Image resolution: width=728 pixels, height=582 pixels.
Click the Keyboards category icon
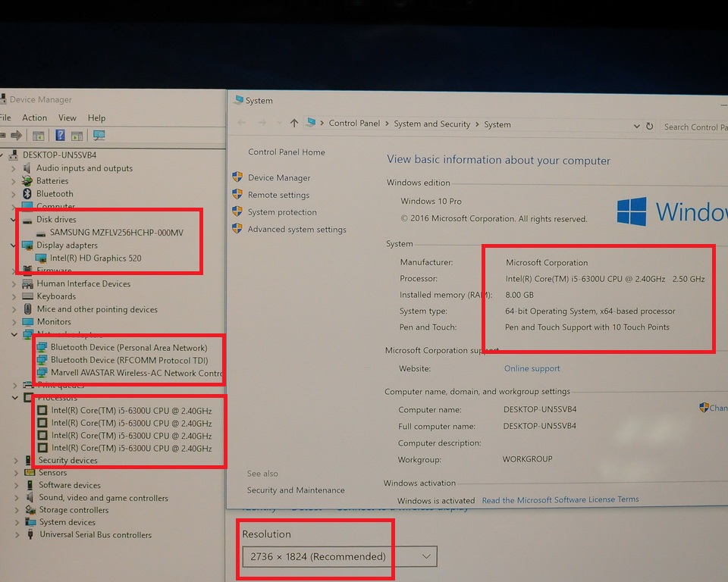[x=28, y=296]
